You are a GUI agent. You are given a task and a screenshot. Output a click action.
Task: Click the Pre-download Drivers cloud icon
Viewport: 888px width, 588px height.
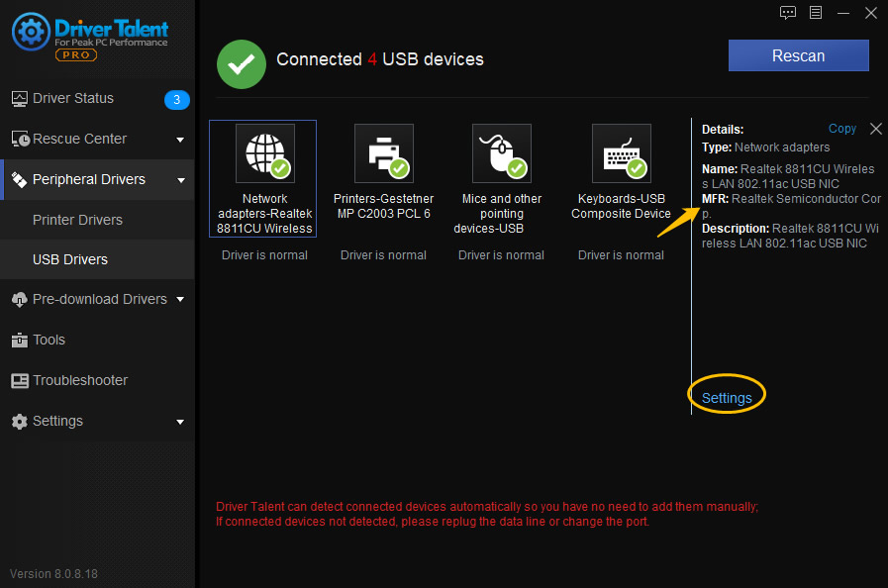(x=19, y=300)
